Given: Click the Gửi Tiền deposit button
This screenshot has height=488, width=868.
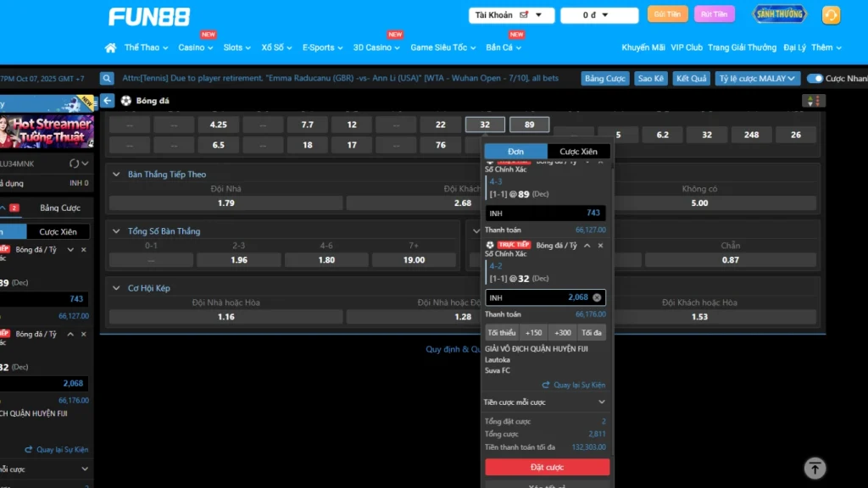Looking at the screenshot, I should pos(667,14).
